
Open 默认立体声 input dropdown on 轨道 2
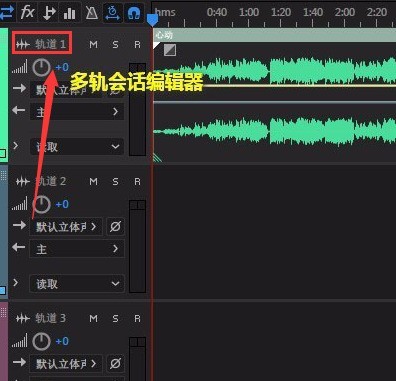coord(66,227)
